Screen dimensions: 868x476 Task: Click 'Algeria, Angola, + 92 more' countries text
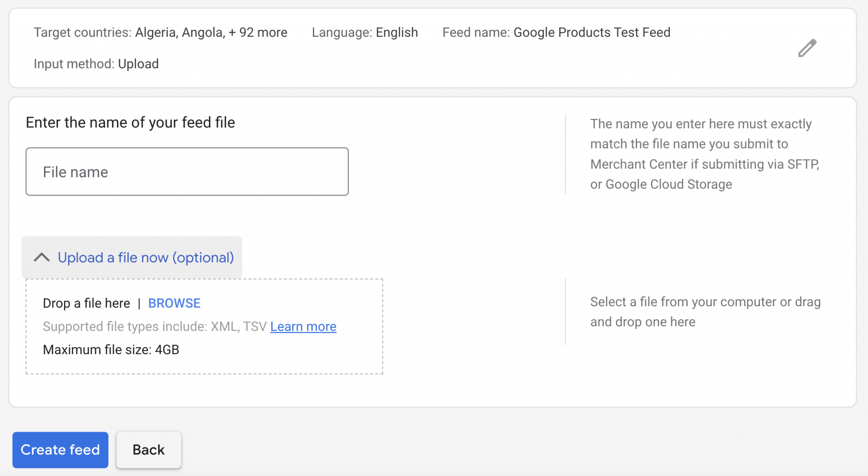click(x=211, y=32)
